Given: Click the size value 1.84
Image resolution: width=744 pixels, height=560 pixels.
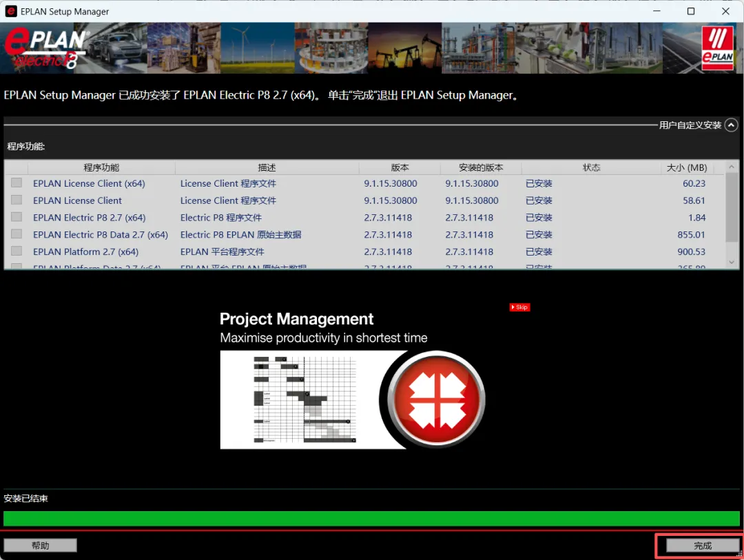Looking at the screenshot, I should click(x=697, y=218).
